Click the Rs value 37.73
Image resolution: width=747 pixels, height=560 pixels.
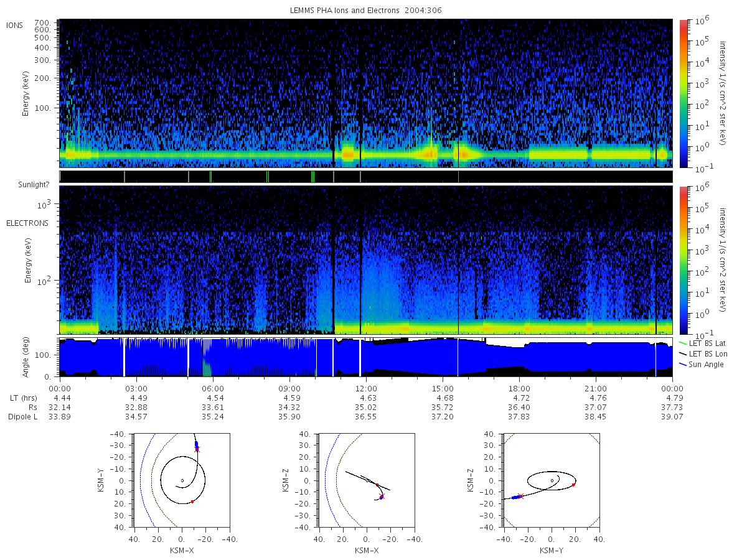(x=672, y=407)
